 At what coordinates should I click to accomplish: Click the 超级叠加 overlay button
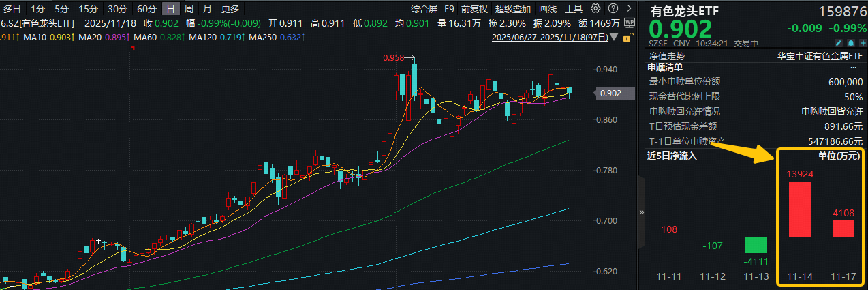(x=514, y=9)
